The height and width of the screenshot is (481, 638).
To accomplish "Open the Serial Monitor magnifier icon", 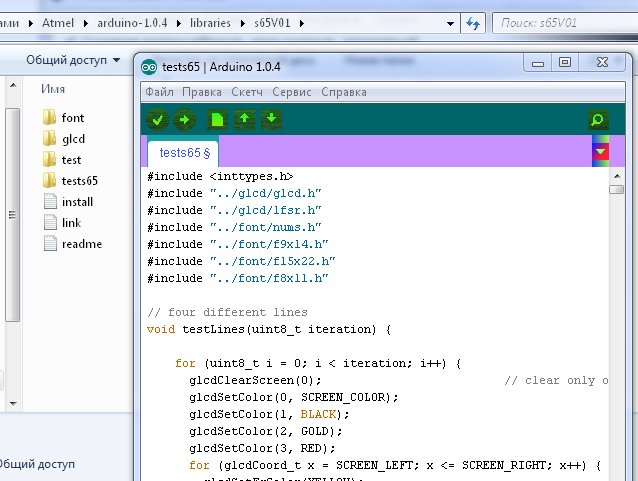I will pos(598,120).
